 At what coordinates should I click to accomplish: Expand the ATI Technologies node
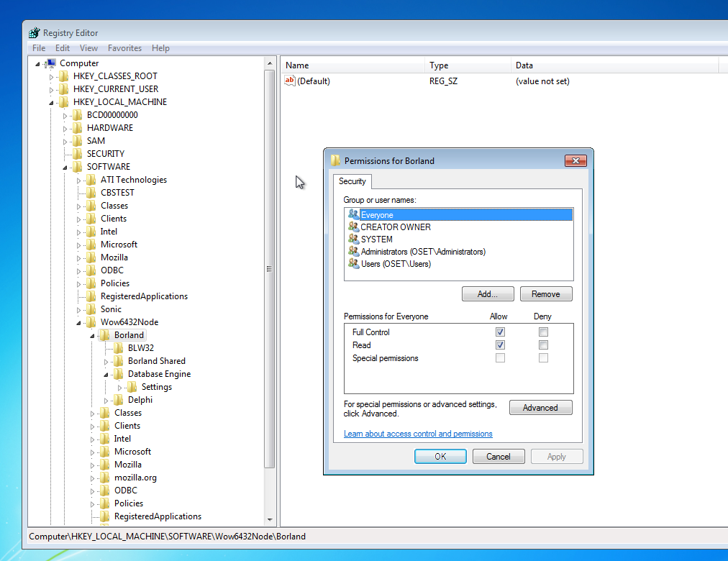point(78,181)
